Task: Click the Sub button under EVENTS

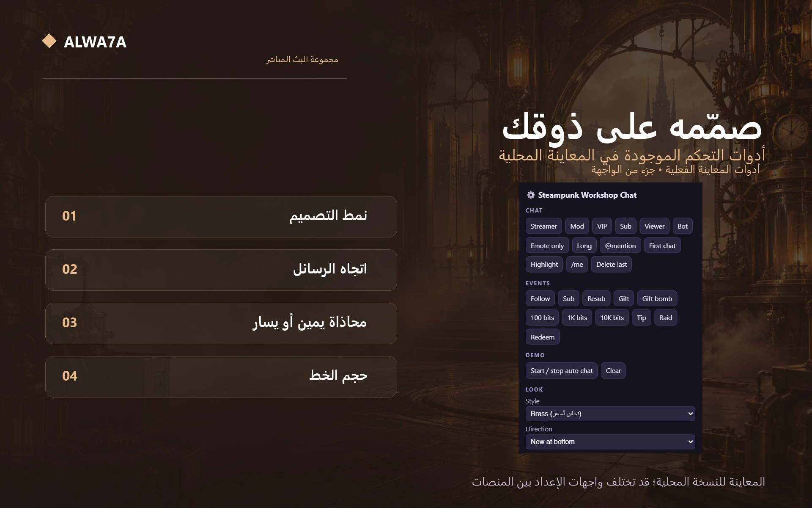Action: 568,299
